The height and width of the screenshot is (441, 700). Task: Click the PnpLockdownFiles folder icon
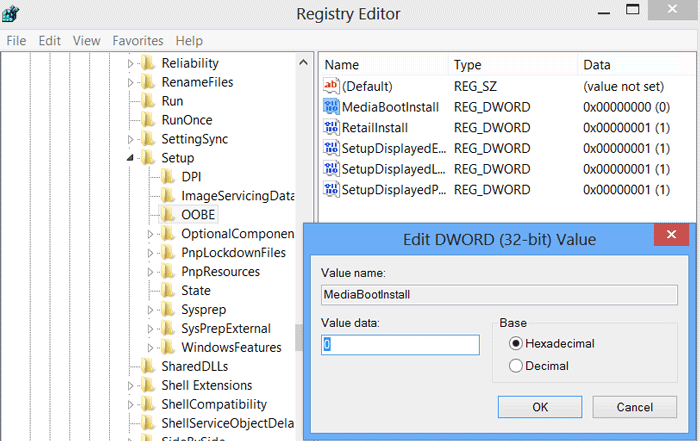tap(167, 253)
